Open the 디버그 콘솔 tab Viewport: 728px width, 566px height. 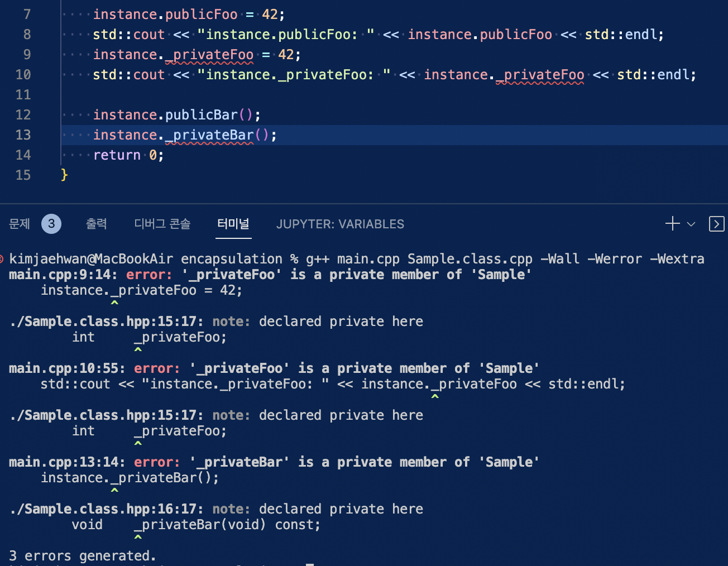tap(162, 224)
